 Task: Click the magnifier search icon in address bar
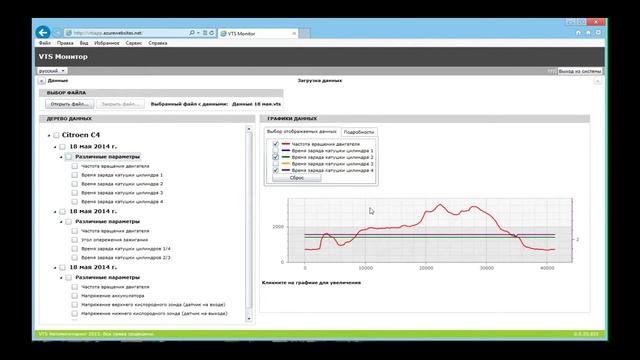click(x=191, y=33)
